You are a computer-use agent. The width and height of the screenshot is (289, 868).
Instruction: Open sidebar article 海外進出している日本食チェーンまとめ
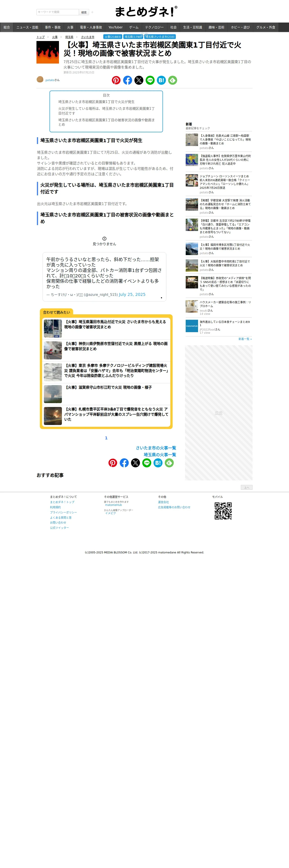pos(225,324)
